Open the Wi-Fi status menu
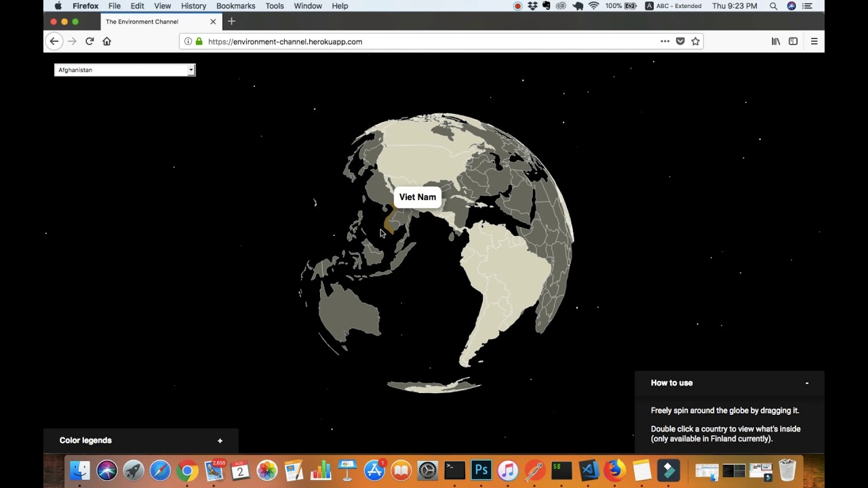This screenshot has height=488, width=868. [594, 6]
